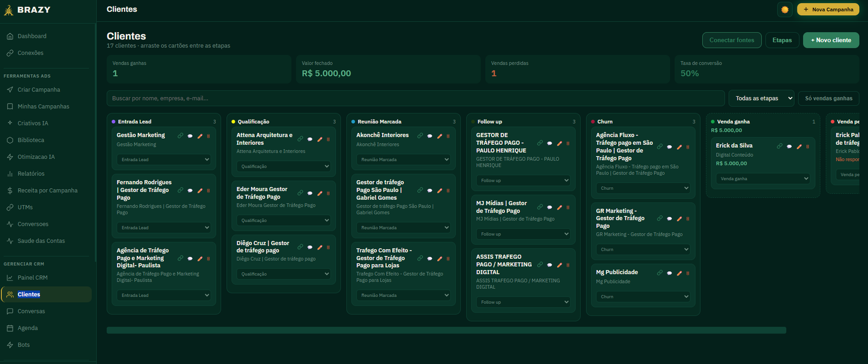The image size is (868, 364).
Task: Toggle the sun light-theme button
Action: click(x=784, y=9)
